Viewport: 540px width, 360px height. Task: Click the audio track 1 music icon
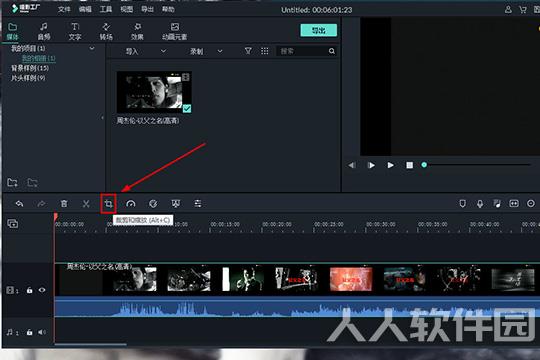click(10, 332)
